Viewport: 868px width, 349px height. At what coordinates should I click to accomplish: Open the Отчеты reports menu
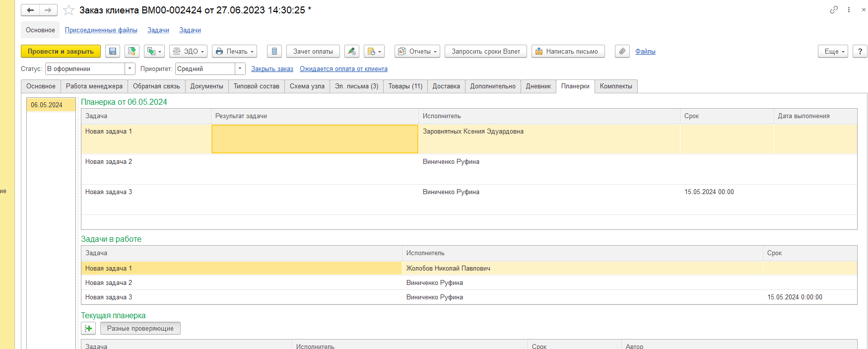click(417, 51)
